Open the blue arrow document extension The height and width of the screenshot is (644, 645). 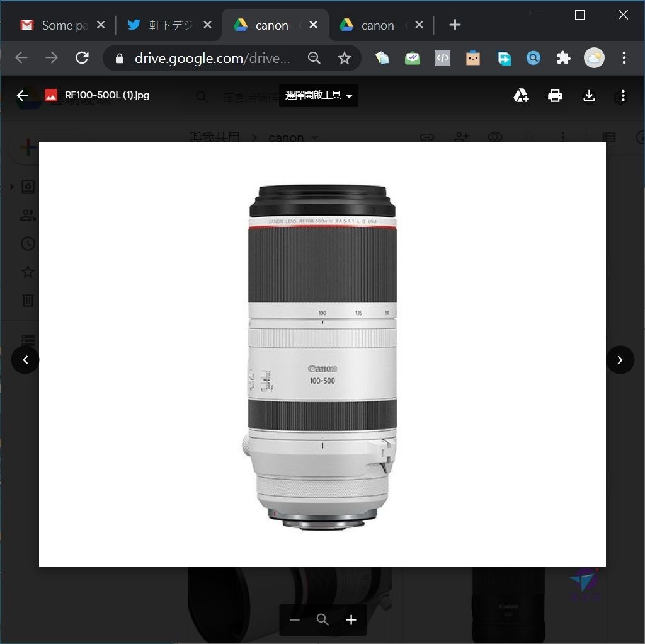[503, 58]
